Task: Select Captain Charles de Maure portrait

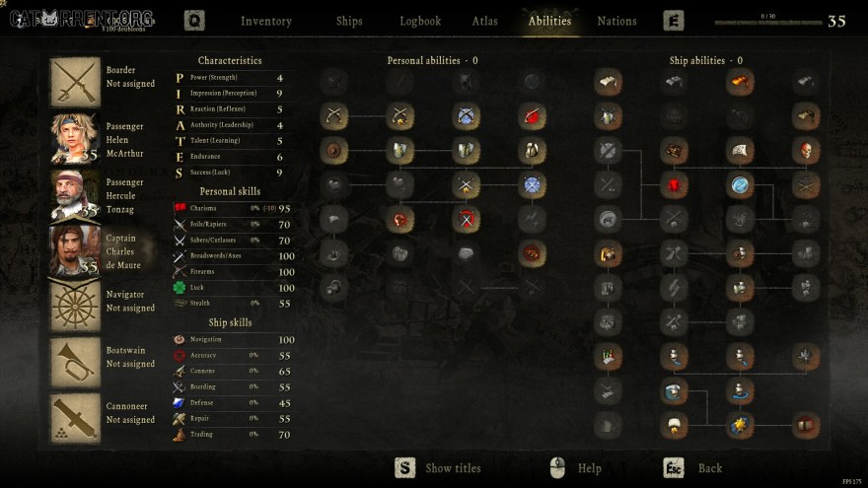Action: pos(75,250)
